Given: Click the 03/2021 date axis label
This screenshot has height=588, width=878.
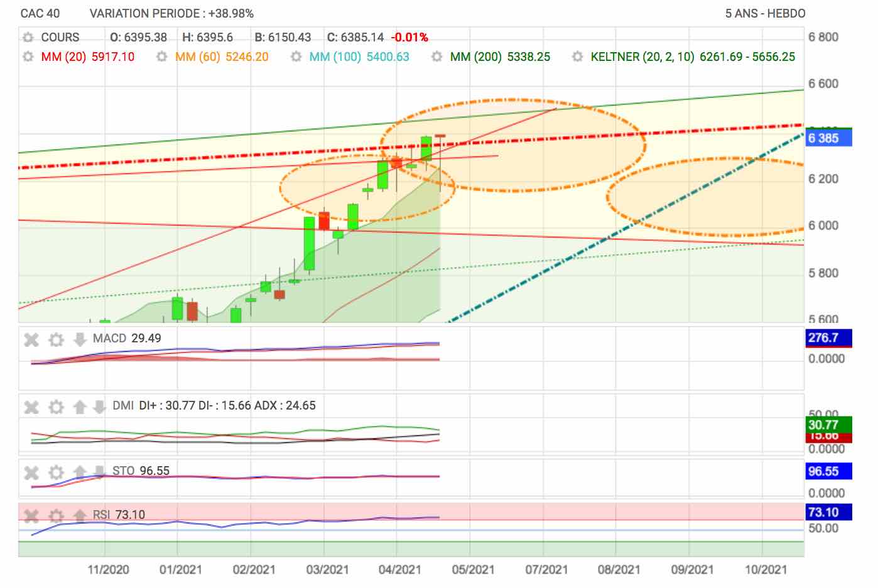Looking at the screenshot, I should 327,570.
